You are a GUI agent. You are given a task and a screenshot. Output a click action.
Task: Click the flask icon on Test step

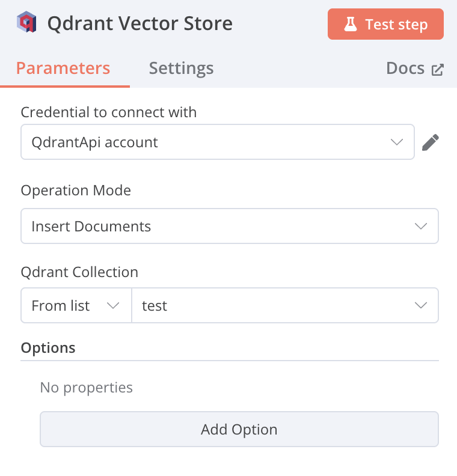coord(350,25)
